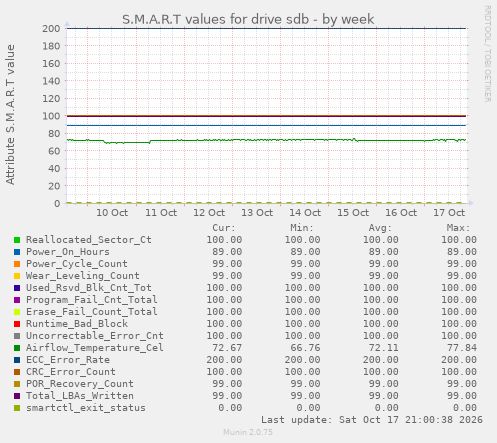Click the 17 Oct date label
This screenshot has width=497, height=443.
449,213
